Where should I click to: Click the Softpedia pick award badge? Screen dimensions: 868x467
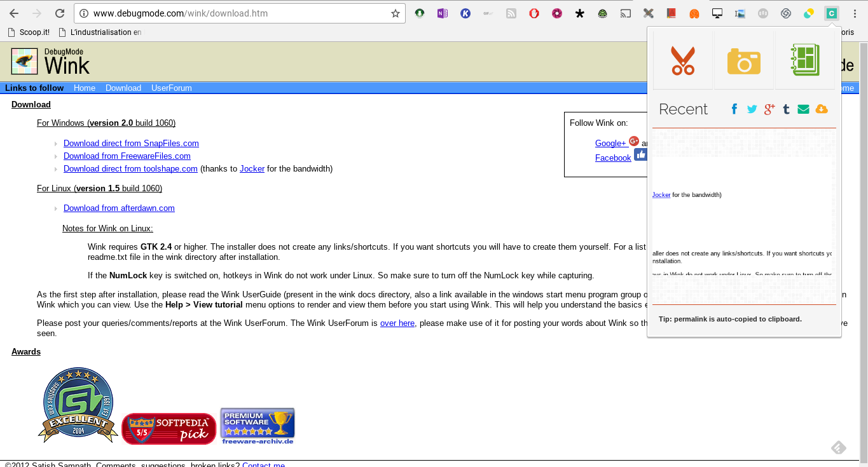169,428
